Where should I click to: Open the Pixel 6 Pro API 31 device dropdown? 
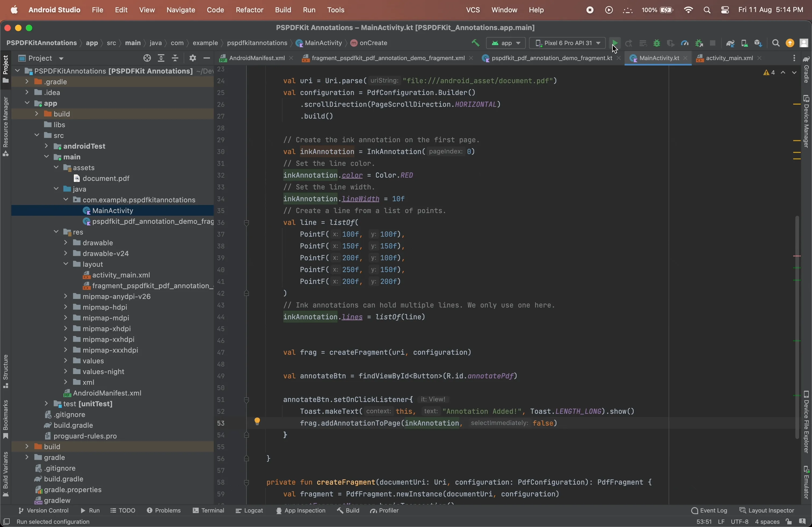567,43
